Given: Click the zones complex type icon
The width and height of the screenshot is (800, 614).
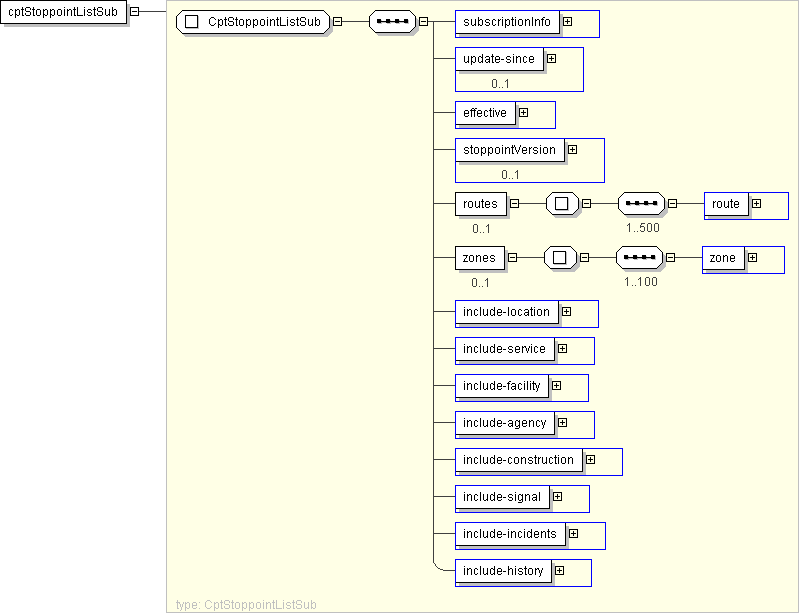Looking at the screenshot, I should (x=560, y=258).
